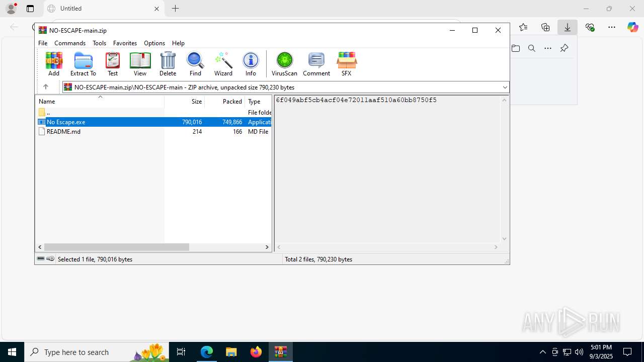Click the comment pane scroll up arrow
Image resolution: width=644 pixels, height=362 pixels.
[x=505, y=100]
